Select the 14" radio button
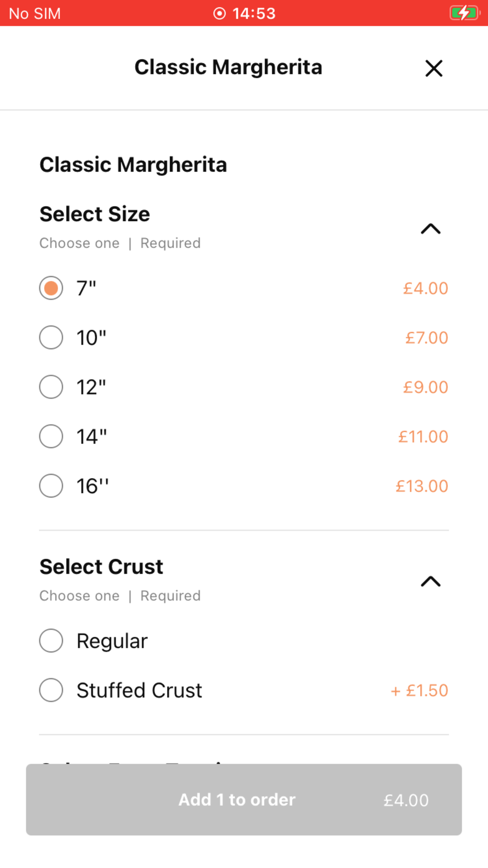Image resolution: width=488 pixels, height=868 pixels. [51, 436]
